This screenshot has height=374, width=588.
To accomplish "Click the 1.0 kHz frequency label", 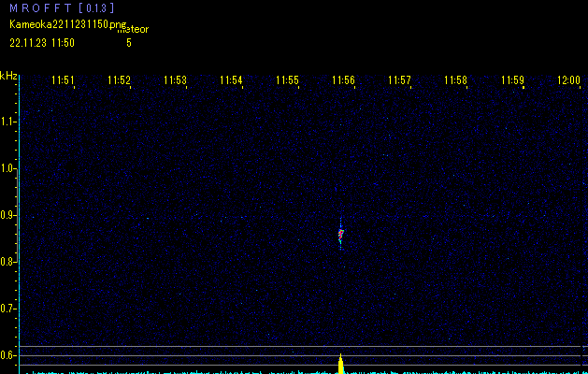I will [x=7, y=168].
